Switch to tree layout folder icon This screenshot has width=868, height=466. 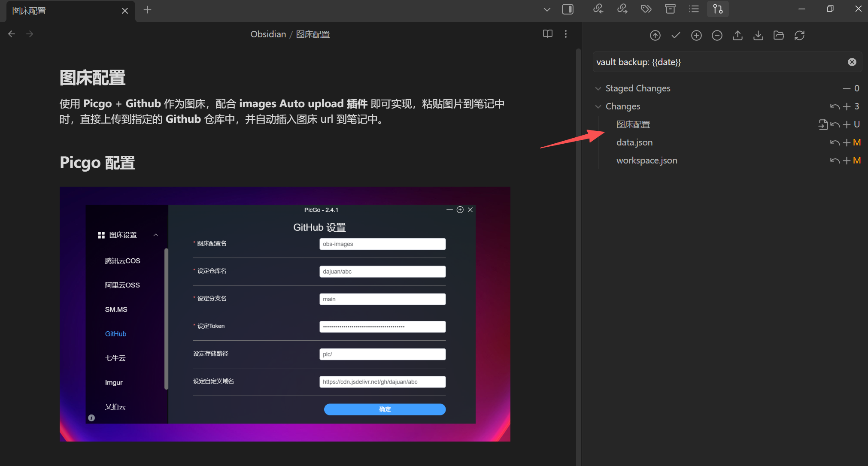(x=779, y=35)
